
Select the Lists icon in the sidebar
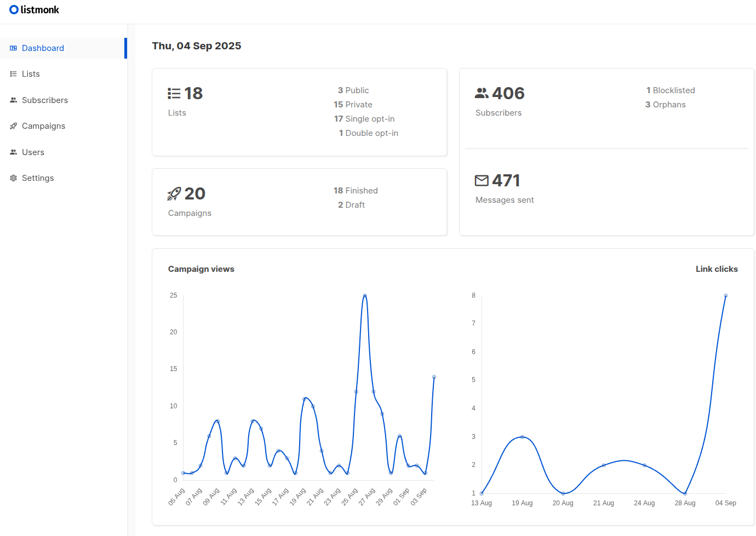point(13,73)
